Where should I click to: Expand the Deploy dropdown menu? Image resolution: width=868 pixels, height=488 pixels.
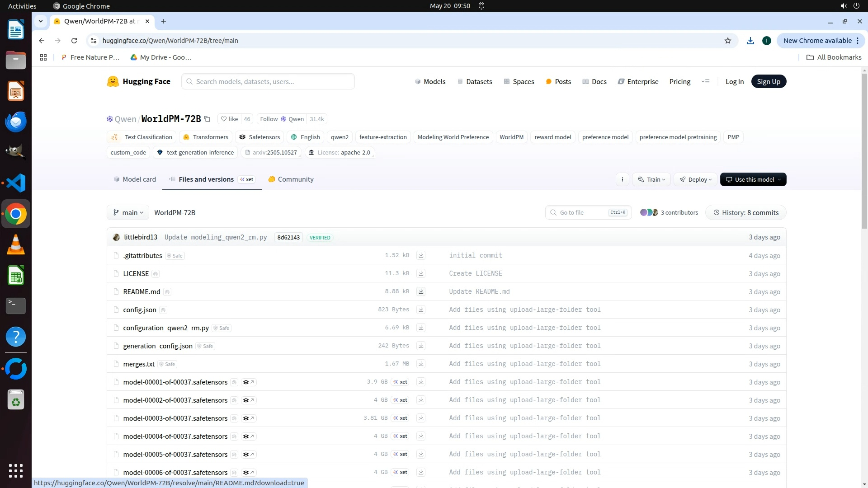click(x=695, y=179)
